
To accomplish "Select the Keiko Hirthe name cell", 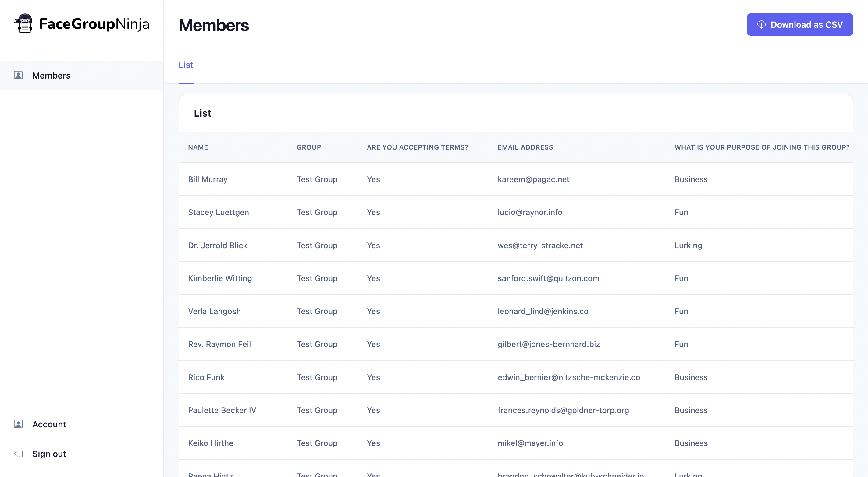I will point(211,443).
